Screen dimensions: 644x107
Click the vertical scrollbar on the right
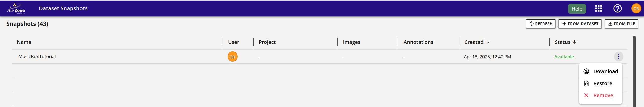click(634, 71)
